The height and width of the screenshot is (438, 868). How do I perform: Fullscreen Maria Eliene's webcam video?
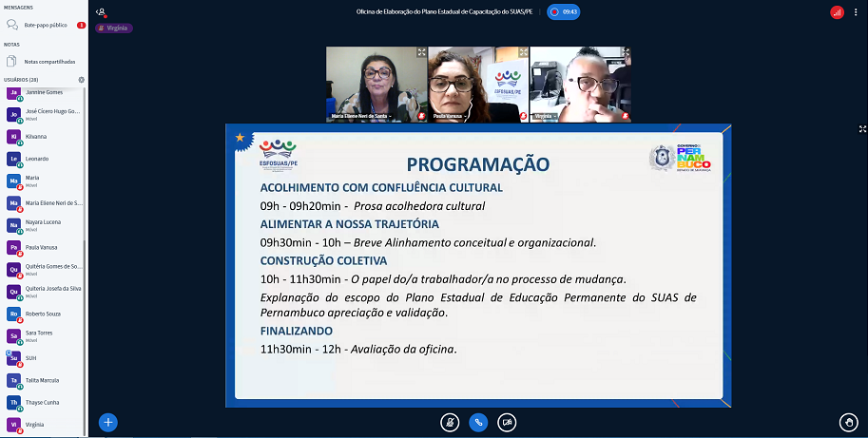pos(421,53)
